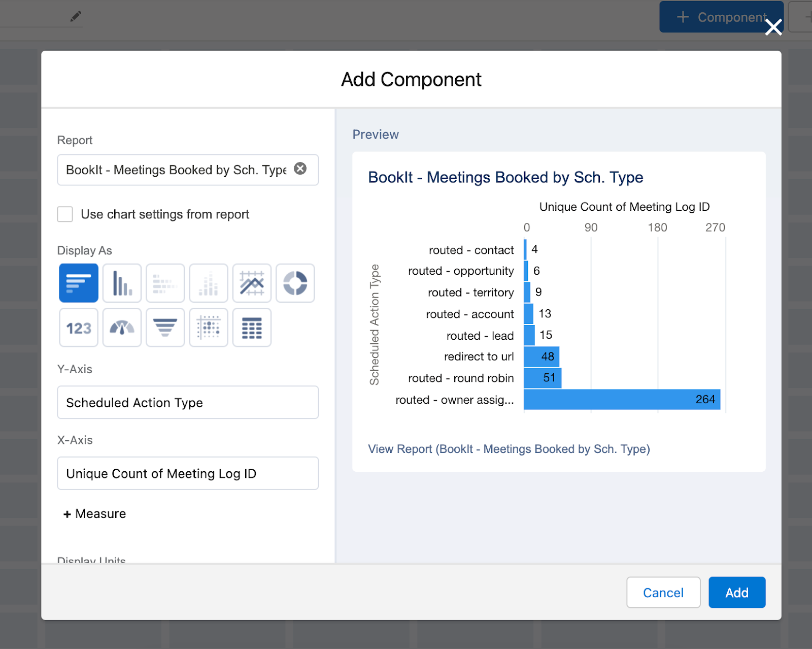Pick the table display type icon

pos(252,328)
